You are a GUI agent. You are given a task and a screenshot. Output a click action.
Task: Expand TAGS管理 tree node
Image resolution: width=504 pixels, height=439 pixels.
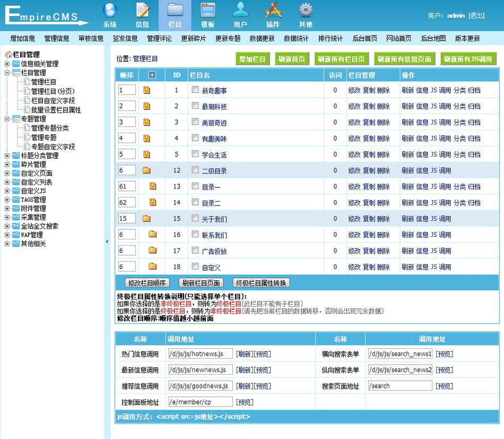[x=7, y=200]
